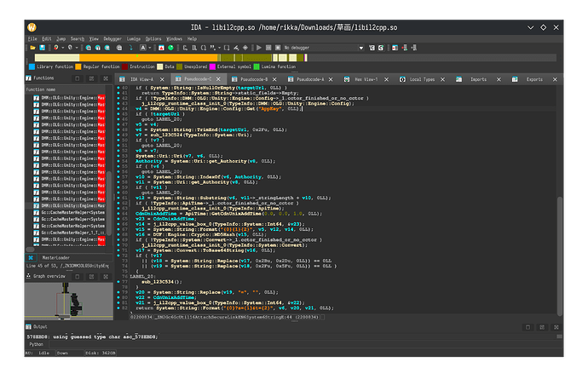Open the Jump menu
This screenshot has height=385, width=588.
pos(61,38)
